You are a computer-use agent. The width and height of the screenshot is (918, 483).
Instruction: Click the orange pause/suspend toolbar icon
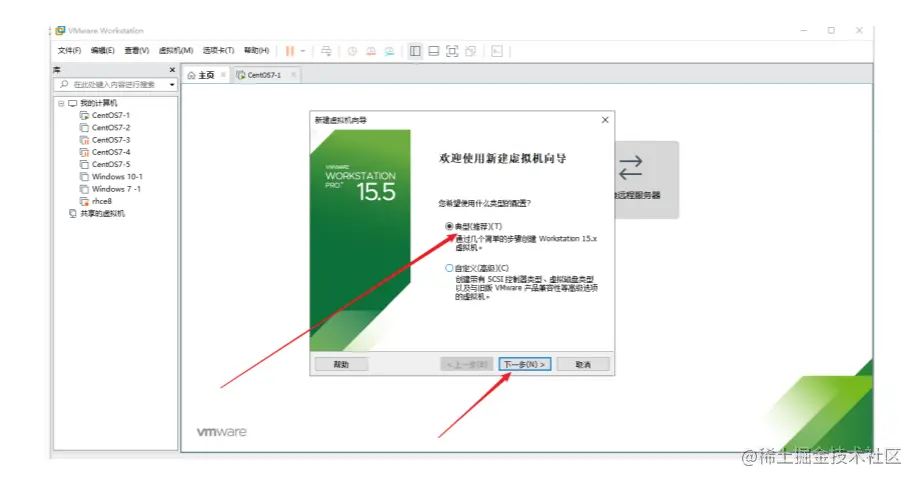click(290, 51)
